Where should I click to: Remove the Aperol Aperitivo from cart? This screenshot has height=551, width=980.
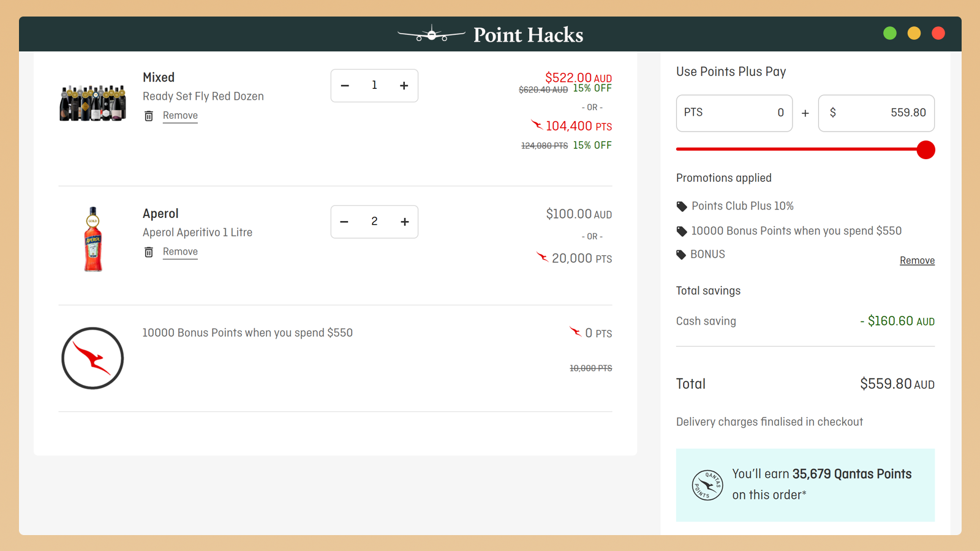(x=180, y=252)
